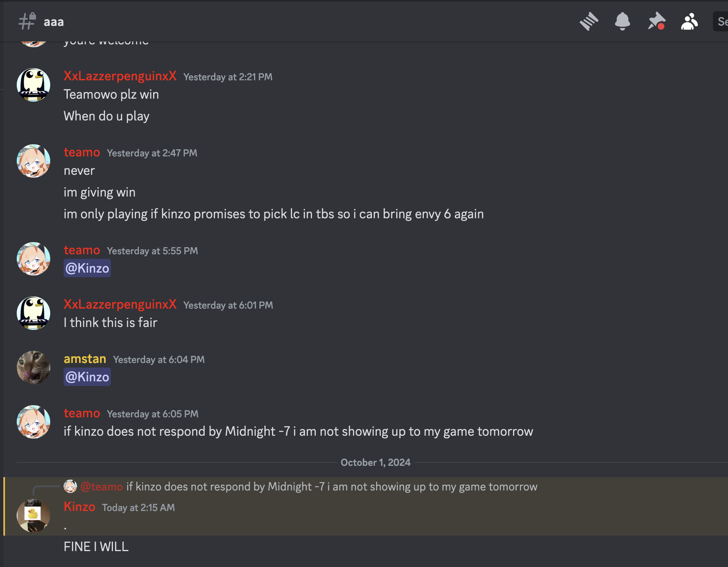Viewport: 728px width, 567px height.
Task: Click the amstan username
Action: 85,359
